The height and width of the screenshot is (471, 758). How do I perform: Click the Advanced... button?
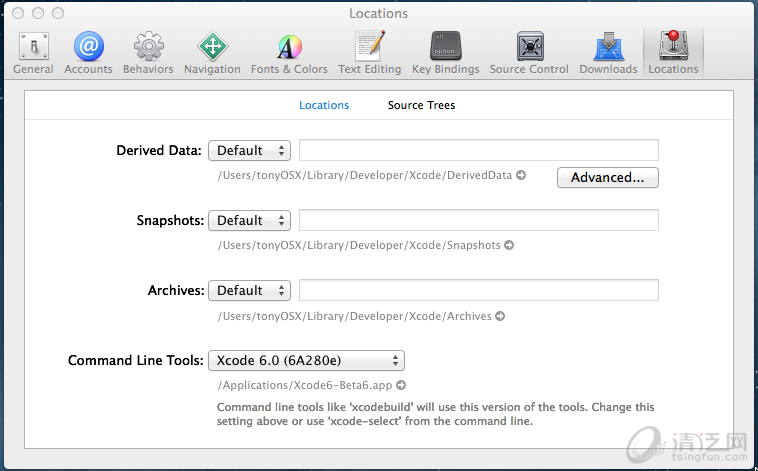click(x=607, y=178)
